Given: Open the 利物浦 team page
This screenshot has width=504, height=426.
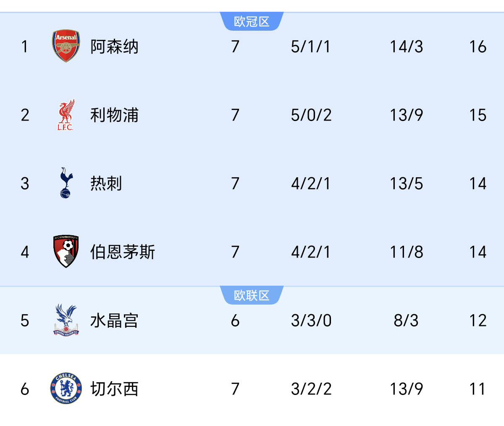Looking at the screenshot, I should pos(114,115).
